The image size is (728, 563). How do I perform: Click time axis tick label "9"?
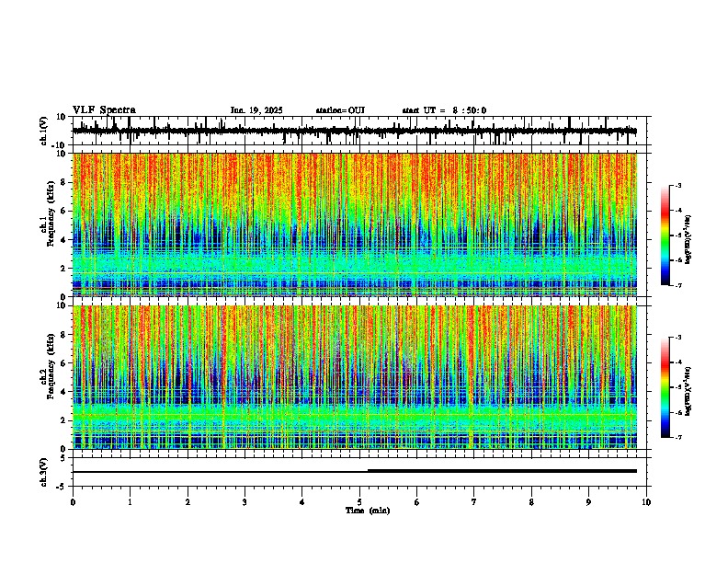pyautogui.click(x=588, y=502)
